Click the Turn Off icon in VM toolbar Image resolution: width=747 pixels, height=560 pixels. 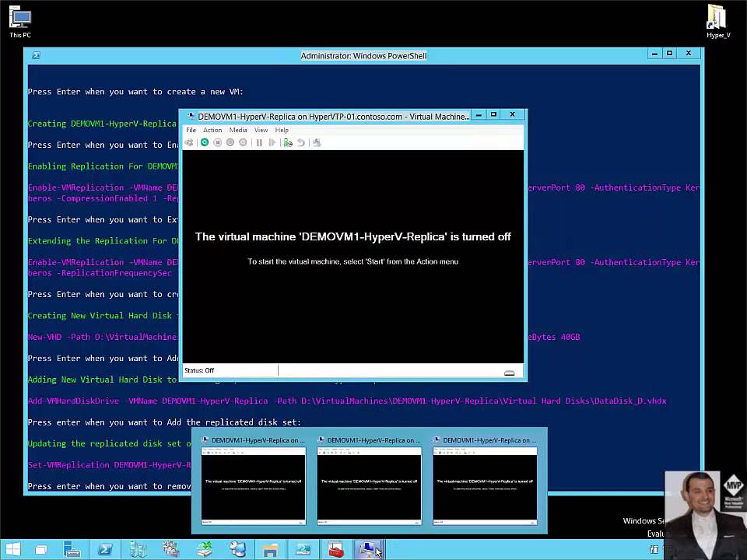click(x=218, y=142)
